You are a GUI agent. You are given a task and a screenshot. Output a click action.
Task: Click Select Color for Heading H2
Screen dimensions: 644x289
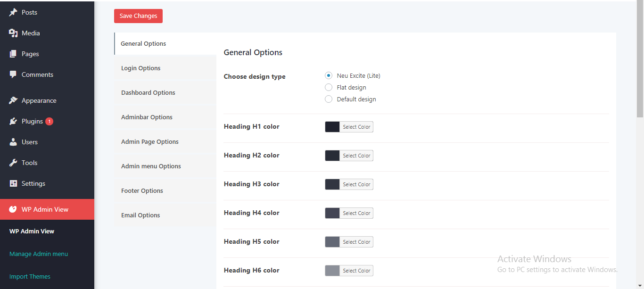[x=356, y=156]
